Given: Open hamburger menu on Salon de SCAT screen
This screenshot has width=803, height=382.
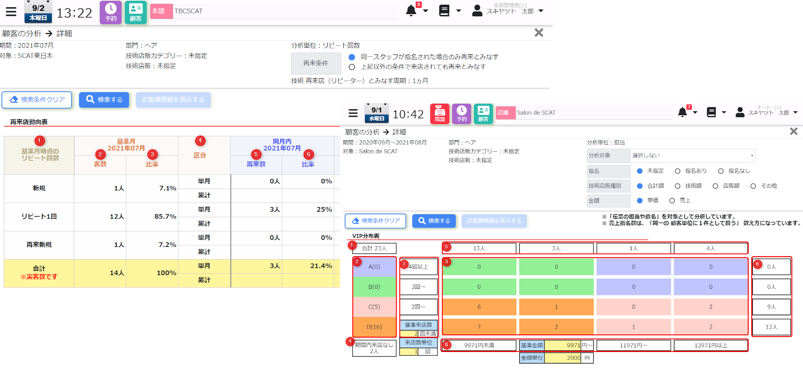Looking at the screenshot, I should coord(353,113).
